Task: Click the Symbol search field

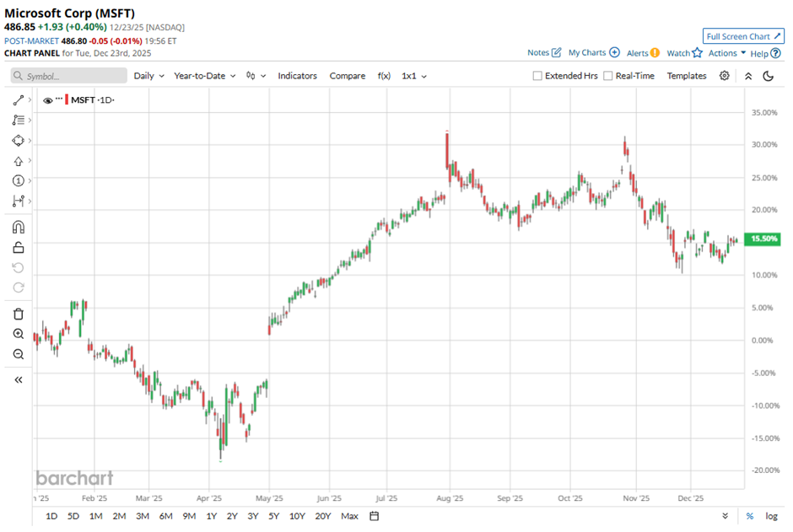Action: [x=69, y=76]
